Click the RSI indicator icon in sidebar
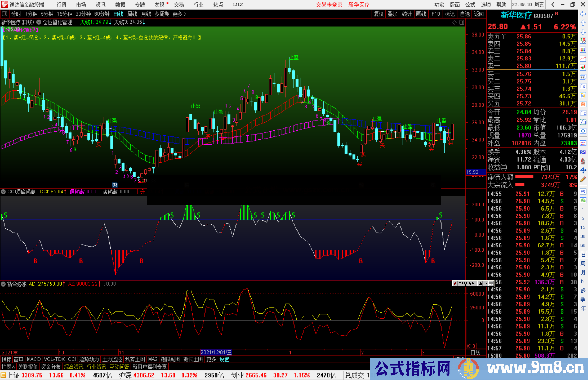Image resolution: width=588 pixels, height=380 pixels. tap(583, 152)
